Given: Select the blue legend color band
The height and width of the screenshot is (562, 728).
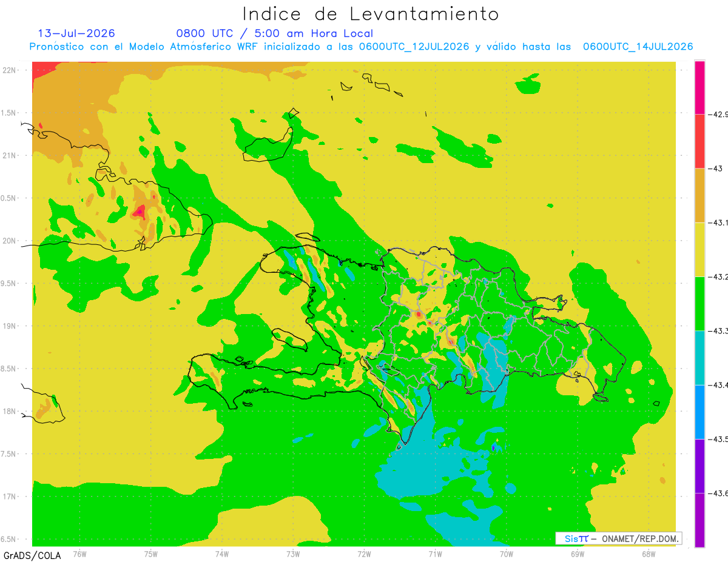Looking at the screenshot, I should pyautogui.click(x=699, y=412).
